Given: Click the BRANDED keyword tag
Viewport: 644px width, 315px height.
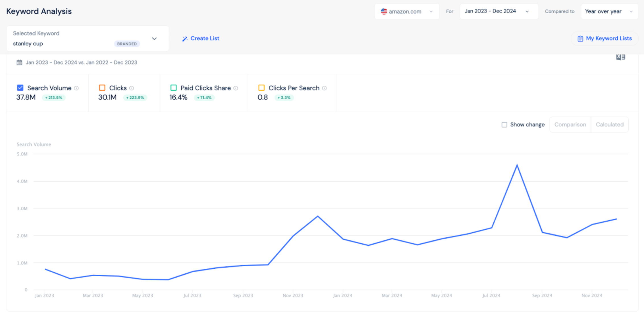Looking at the screenshot, I should click(x=127, y=44).
